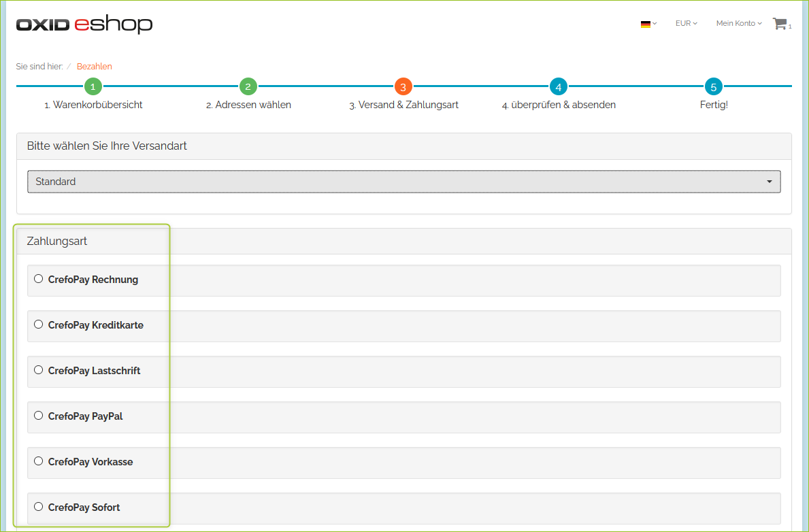Select CrefoPay Rechnung payment option
Screen dimensions: 809x532
click(x=38, y=279)
